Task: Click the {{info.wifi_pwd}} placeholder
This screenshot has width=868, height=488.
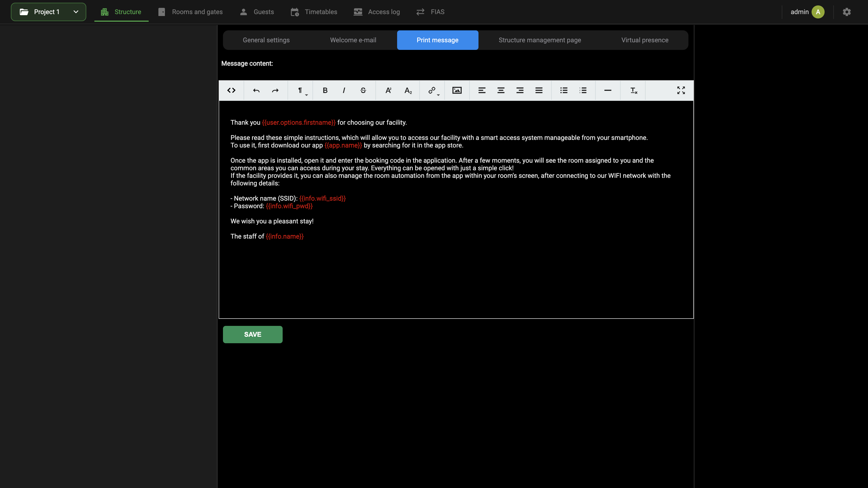Action: [x=289, y=206]
